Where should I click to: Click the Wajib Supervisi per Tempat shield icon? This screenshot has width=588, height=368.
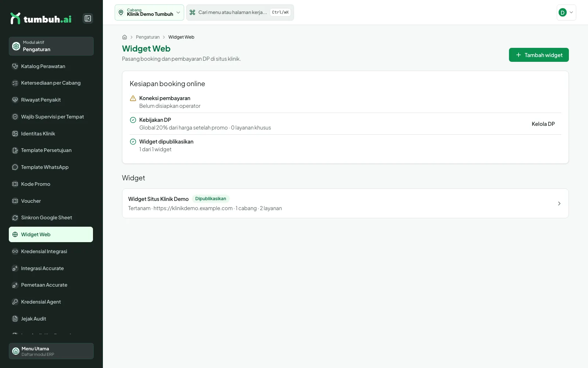tap(15, 117)
